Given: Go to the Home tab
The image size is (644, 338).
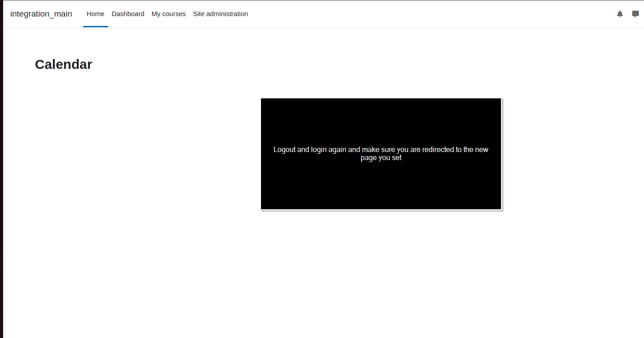Looking at the screenshot, I should pyautogui.click(x=96, y=14).
